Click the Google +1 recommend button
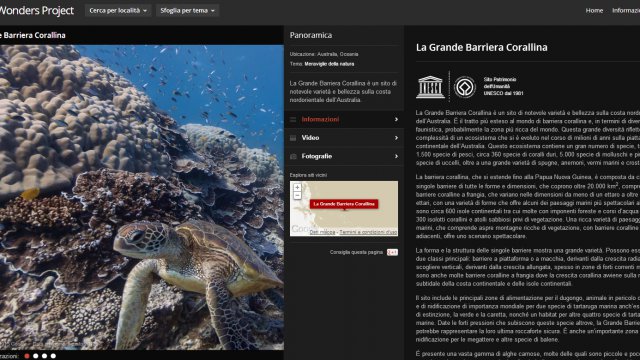 pos(392,252)
